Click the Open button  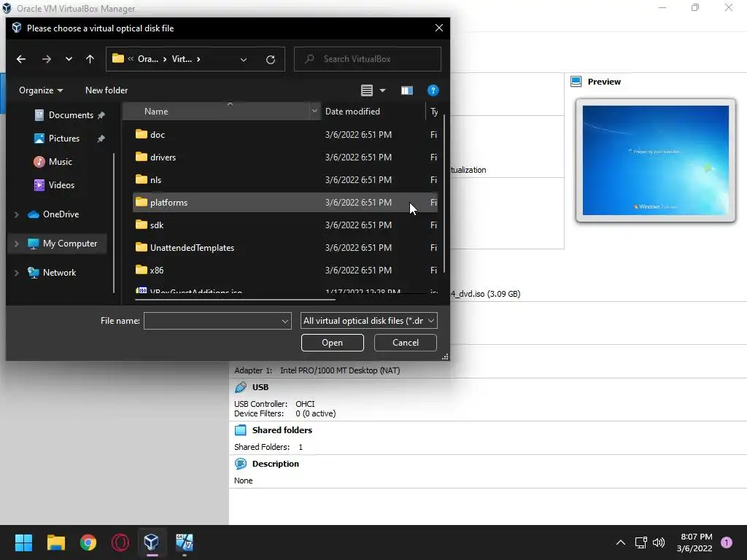332,343
